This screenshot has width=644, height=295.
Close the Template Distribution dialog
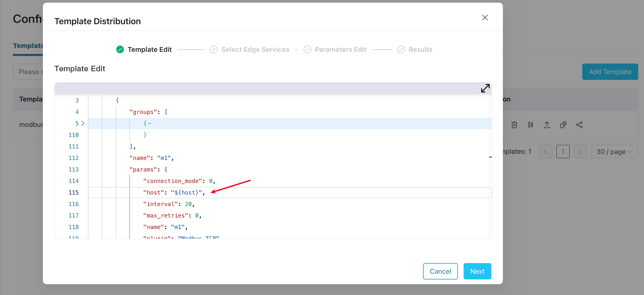(485, 18)
